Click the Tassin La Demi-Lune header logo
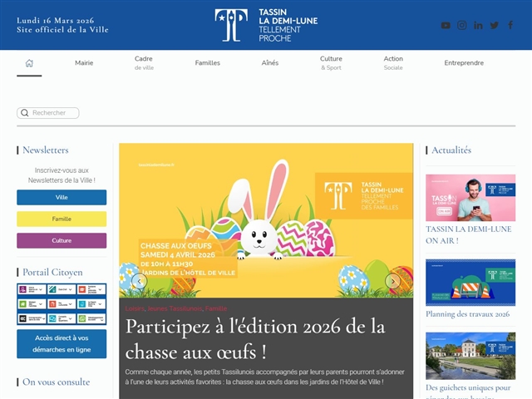Viewport: 532px width, 399px height. pos(266,25)
